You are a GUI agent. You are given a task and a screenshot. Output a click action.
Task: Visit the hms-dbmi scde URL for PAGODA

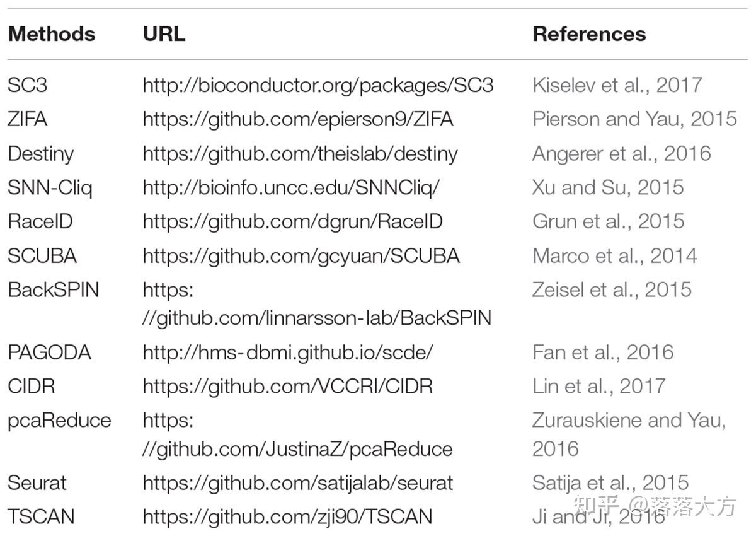pos(288,352)
